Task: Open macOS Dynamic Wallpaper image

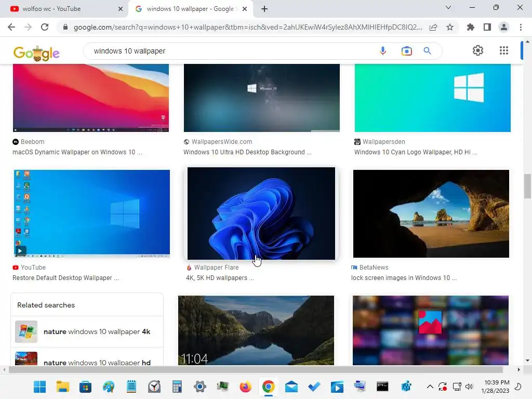Action: 91,98
